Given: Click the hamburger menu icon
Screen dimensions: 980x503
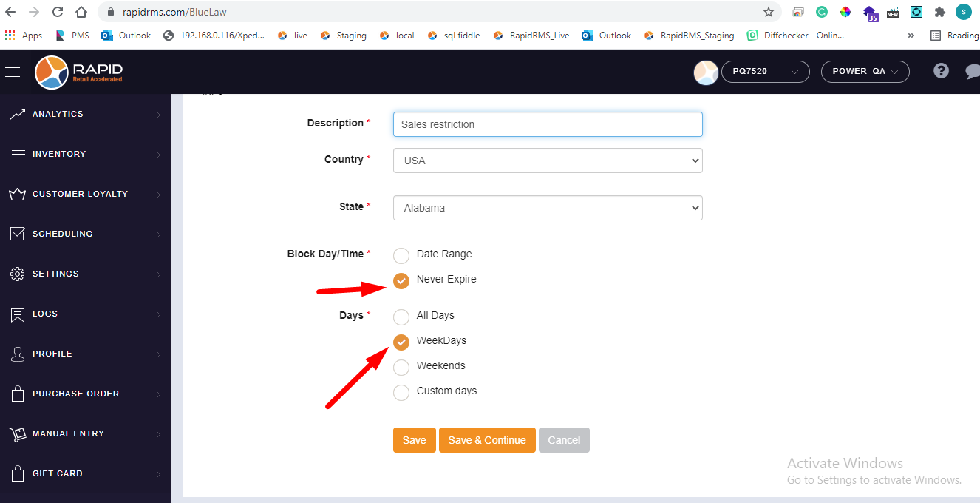Looking at the screenshot, I should click(13, 72).
